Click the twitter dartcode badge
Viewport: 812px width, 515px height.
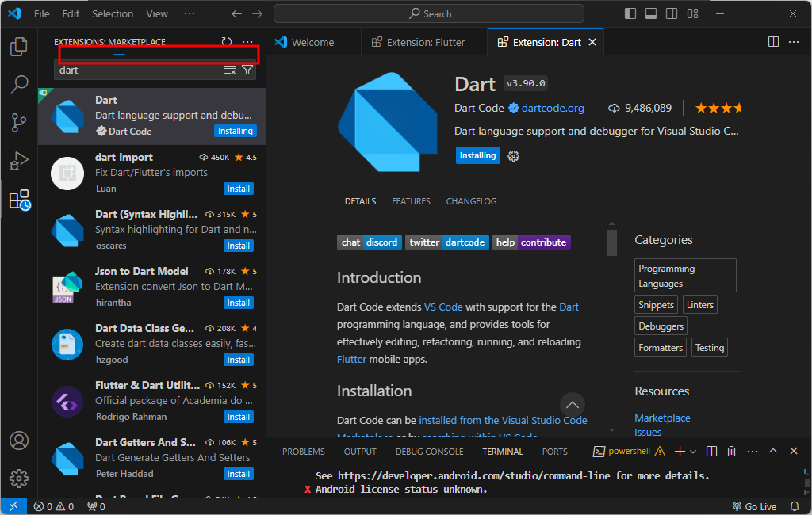447,242
